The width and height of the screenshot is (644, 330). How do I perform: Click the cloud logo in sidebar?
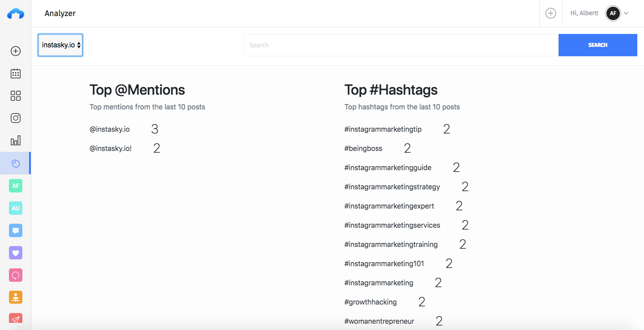(x=16, y=14)
